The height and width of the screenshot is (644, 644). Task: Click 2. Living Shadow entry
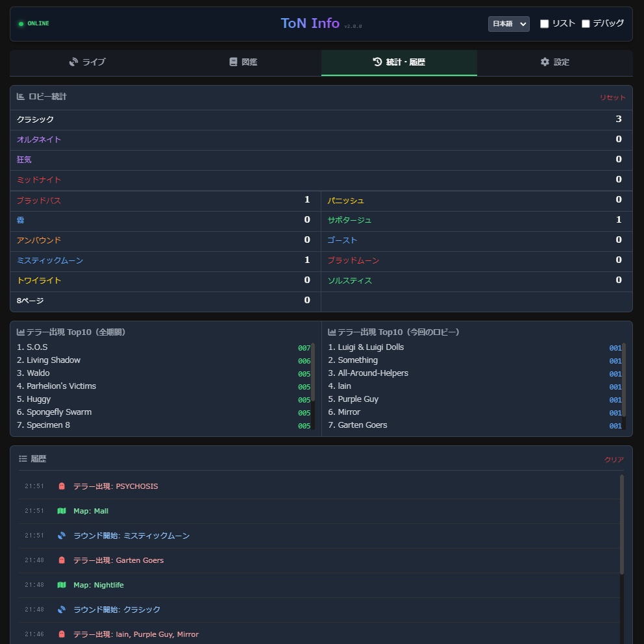pos(49,360)
